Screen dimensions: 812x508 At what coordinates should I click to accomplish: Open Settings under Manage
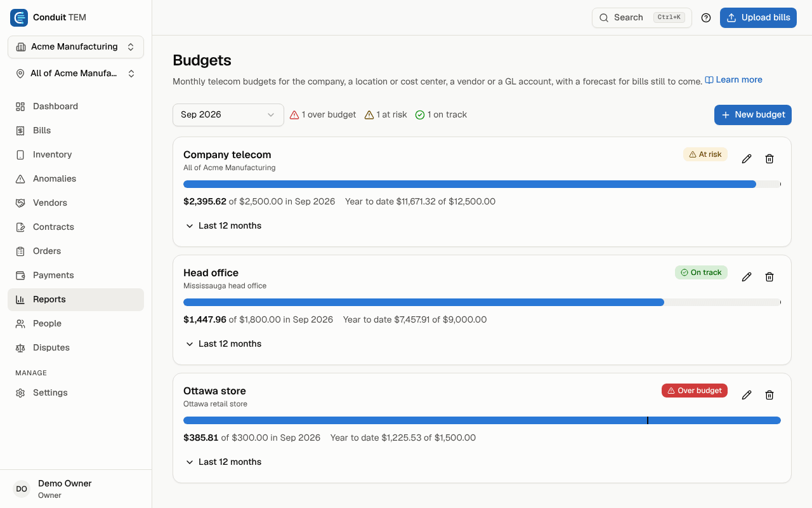coord(75,393)
